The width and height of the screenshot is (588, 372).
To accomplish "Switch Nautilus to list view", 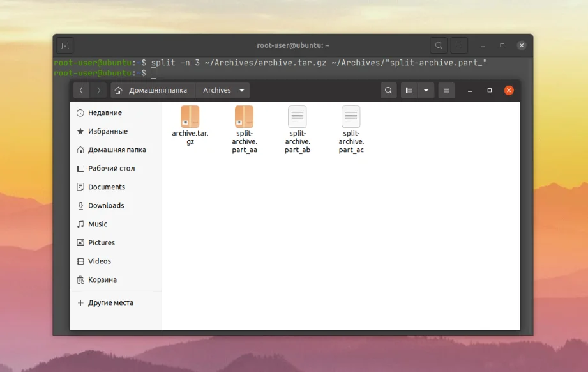I will click(409, 90).
